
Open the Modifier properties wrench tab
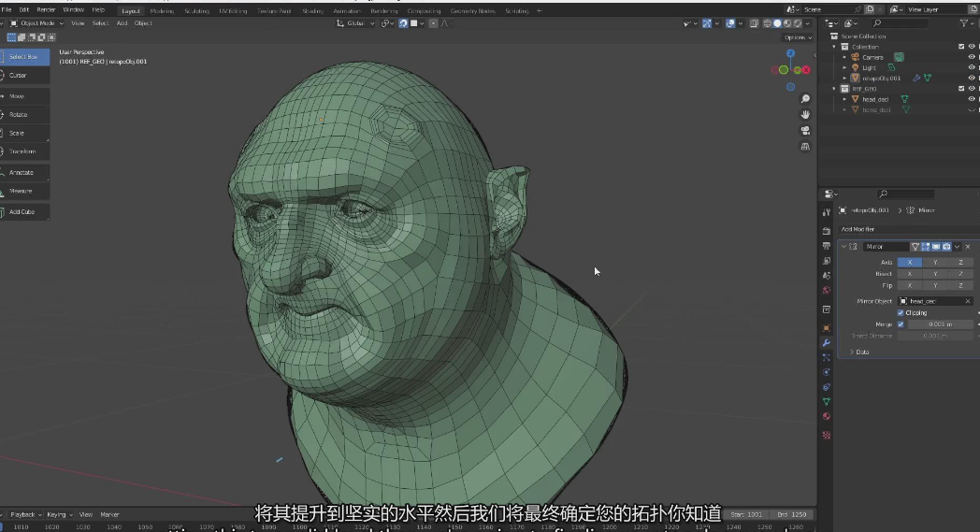click(x=826, y=342)
